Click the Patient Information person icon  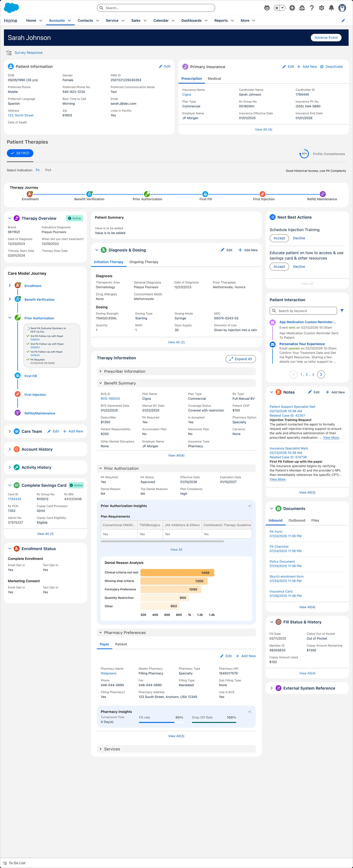click(x=11, y=66)
